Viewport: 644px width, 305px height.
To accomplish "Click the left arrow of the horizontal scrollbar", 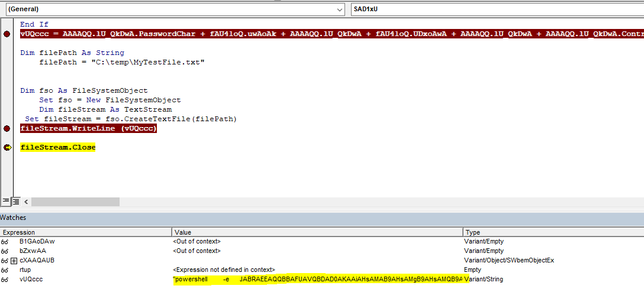I will (27, 202).
